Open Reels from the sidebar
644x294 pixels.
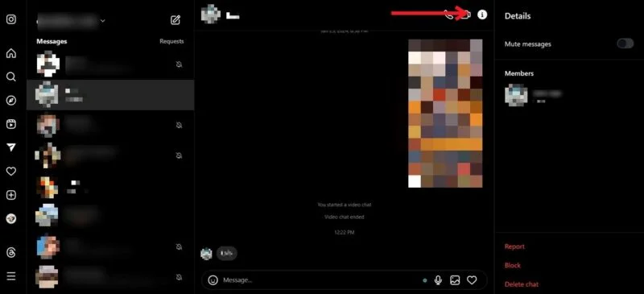pyautogui.click(x=11, y=124)
